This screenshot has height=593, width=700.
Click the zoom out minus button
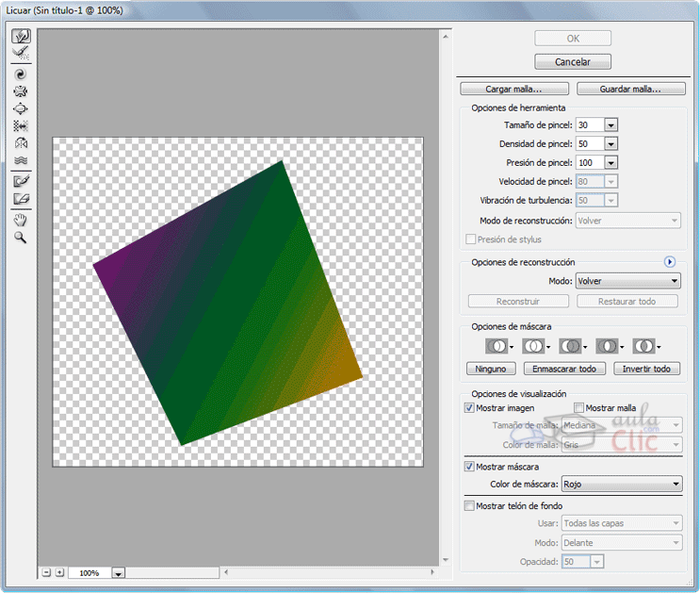pyautogui.click(x=47, y=572)
